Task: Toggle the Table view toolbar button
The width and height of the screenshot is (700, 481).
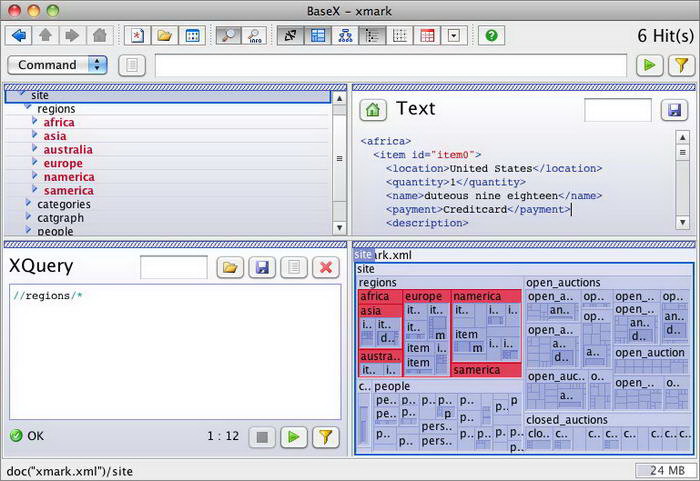Action: (x=427, y=35)
